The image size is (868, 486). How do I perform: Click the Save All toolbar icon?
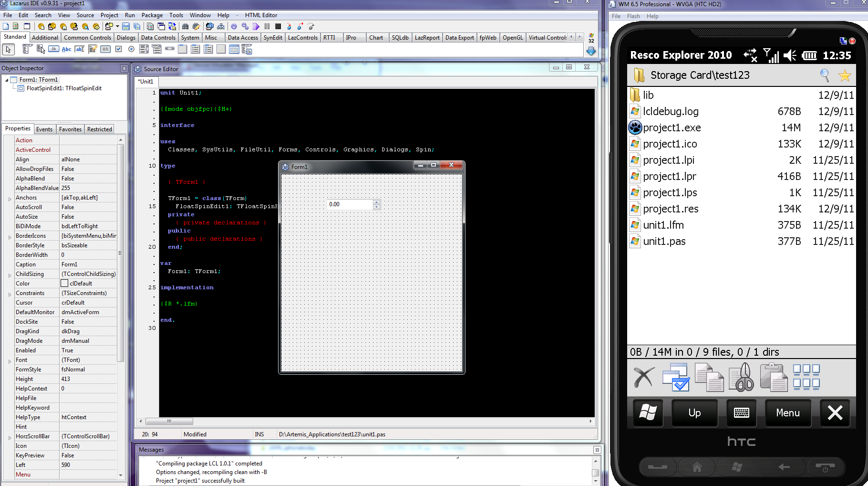coord(137,26)
